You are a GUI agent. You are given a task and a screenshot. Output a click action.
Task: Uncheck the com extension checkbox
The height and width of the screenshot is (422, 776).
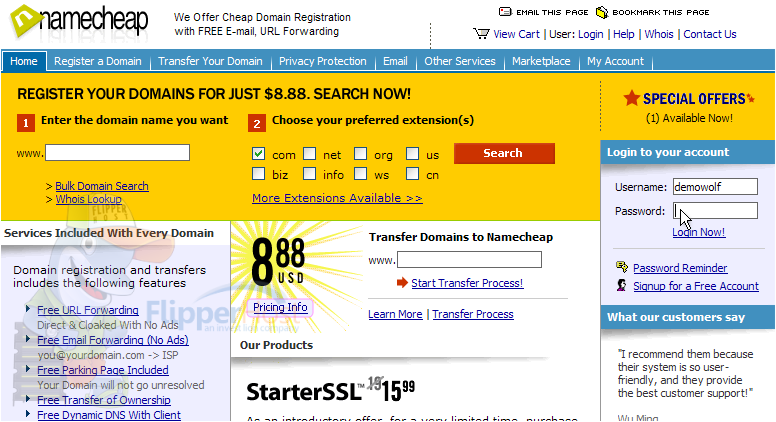coord(258,154)
